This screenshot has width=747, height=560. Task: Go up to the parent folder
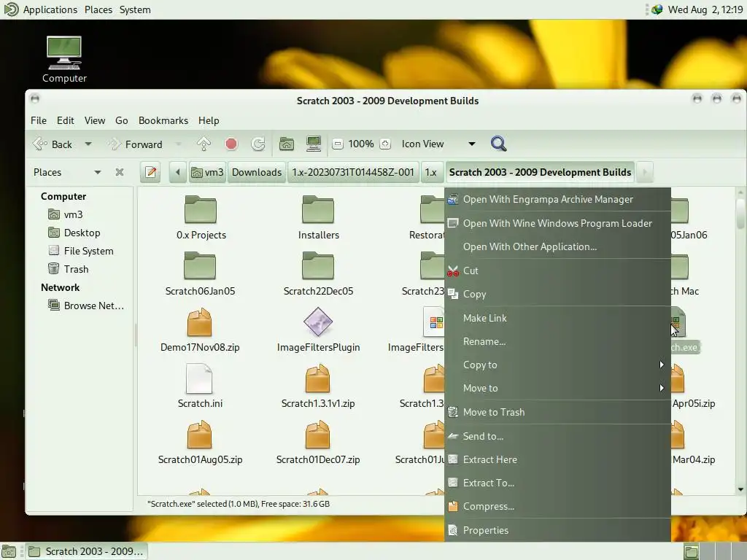pyautogui.click(x=204, y=144)
